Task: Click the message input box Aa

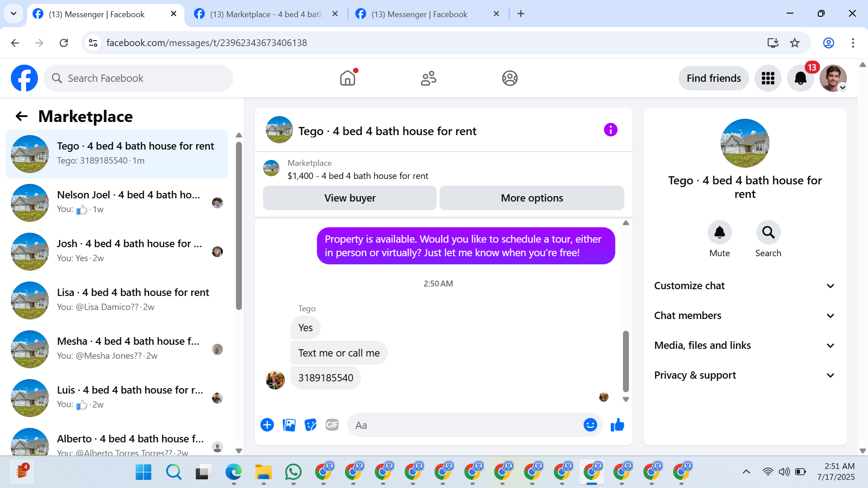Action: pyautogui.click(x=466, y=425)
